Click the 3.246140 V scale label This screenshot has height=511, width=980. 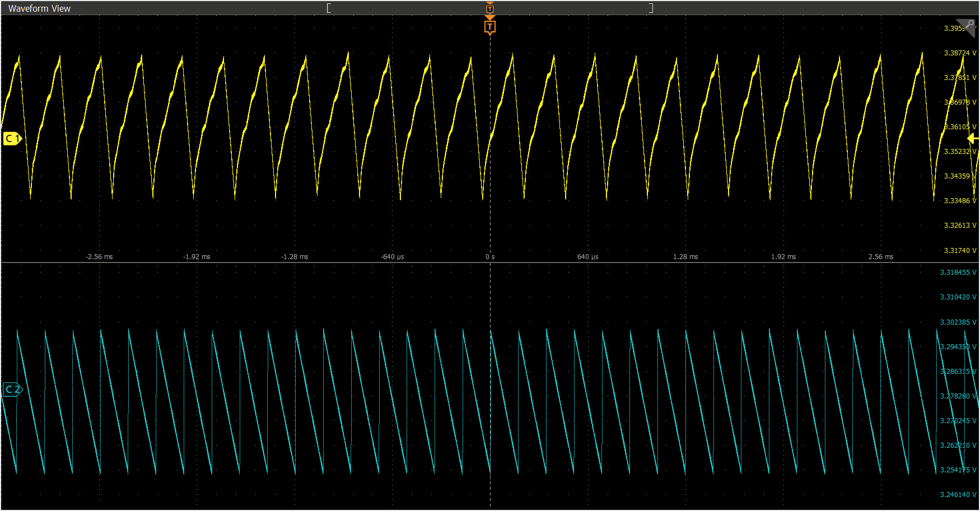point(958,495)
